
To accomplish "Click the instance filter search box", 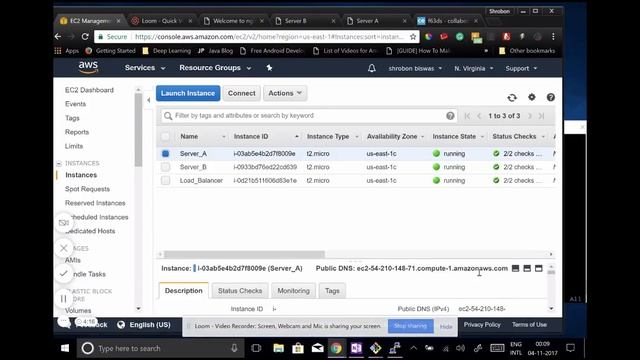I will coord(309,116).
